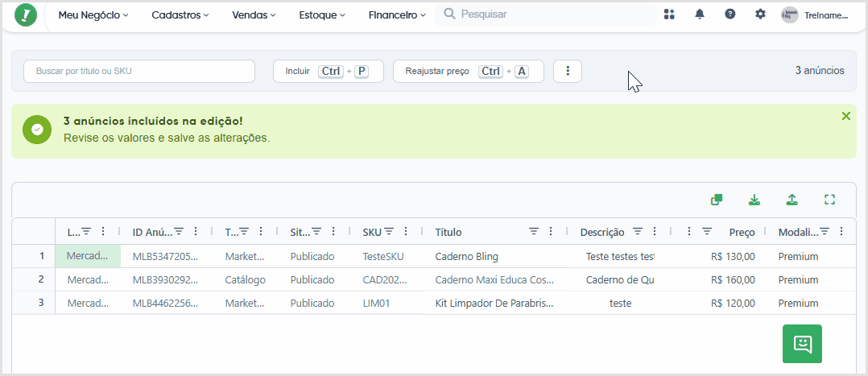The image size is (868, 376).
Task: Click the green Bling logo icon
Action: [26, 15]
